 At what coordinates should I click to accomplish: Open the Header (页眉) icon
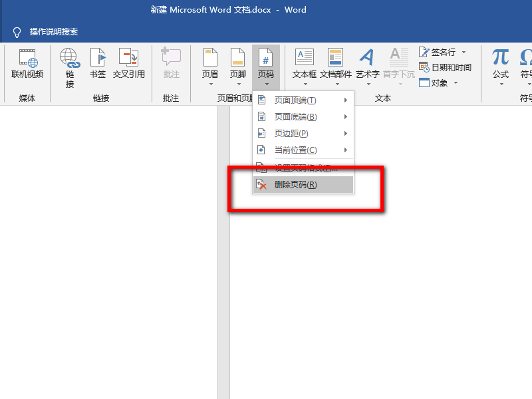[x=210, y=57]
